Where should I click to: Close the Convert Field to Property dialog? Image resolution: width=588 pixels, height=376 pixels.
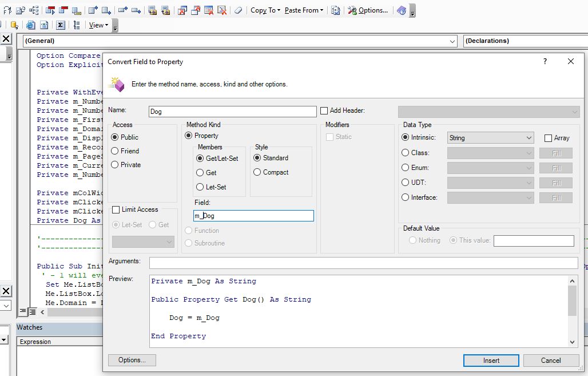click(x=571, y=61)
